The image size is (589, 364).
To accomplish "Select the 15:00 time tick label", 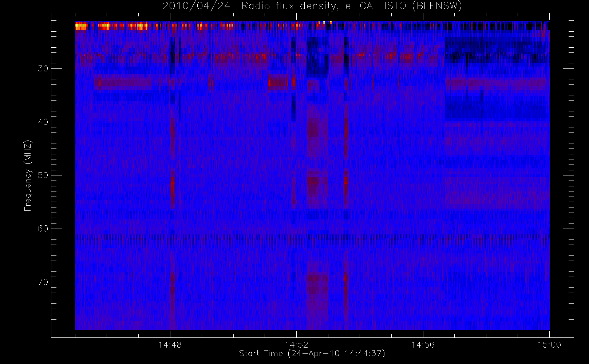I will point(549,345).
